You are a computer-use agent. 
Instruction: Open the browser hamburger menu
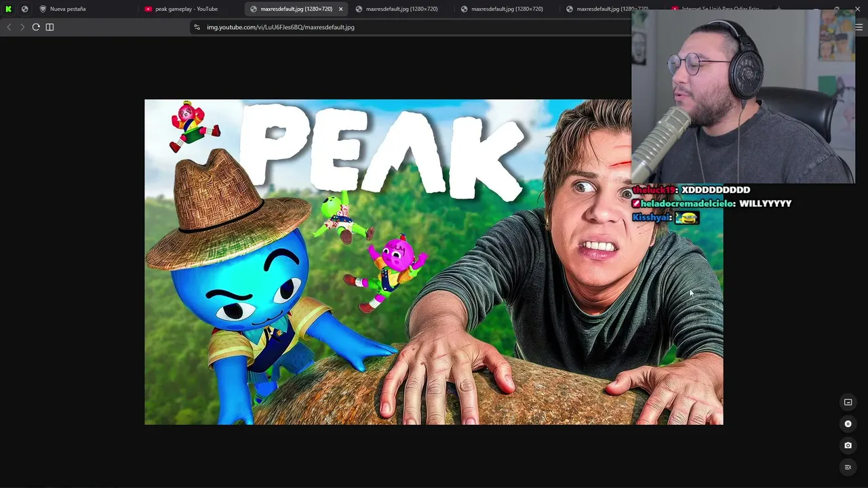[859, 27]
